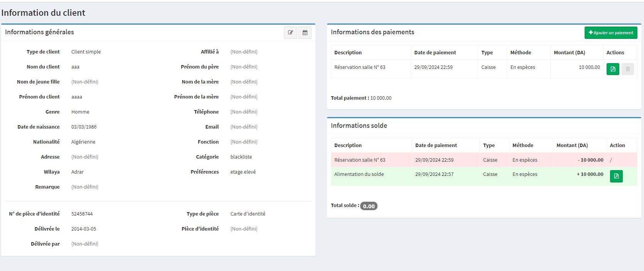Click the Total paiement 10 000.00 text
Screen dimensions: 644x271
[361, 98]
